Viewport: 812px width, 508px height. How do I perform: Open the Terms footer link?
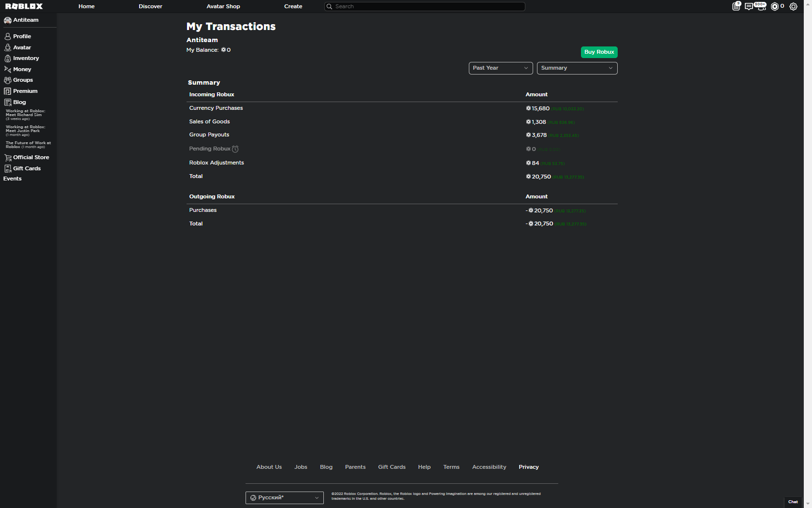tap(451, 467)
